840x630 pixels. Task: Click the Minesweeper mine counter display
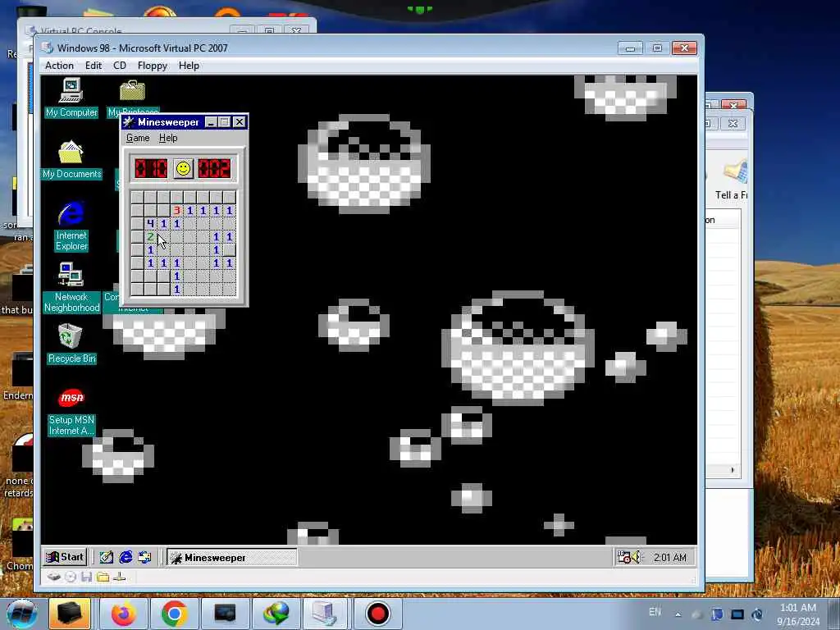pos(151,169)
